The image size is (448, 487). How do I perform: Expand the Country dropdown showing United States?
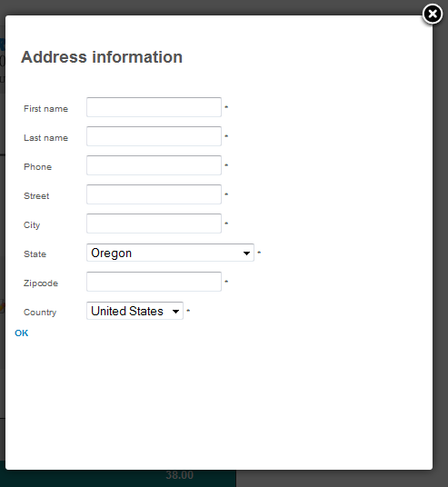[x=134, y=311]
